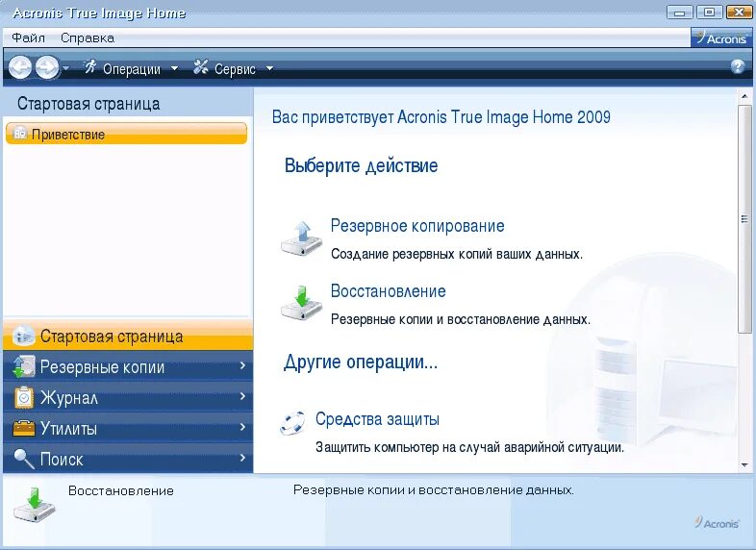Click the Back navigation arrow button
This screenshot has width=756, height=550.
(20, 67)
